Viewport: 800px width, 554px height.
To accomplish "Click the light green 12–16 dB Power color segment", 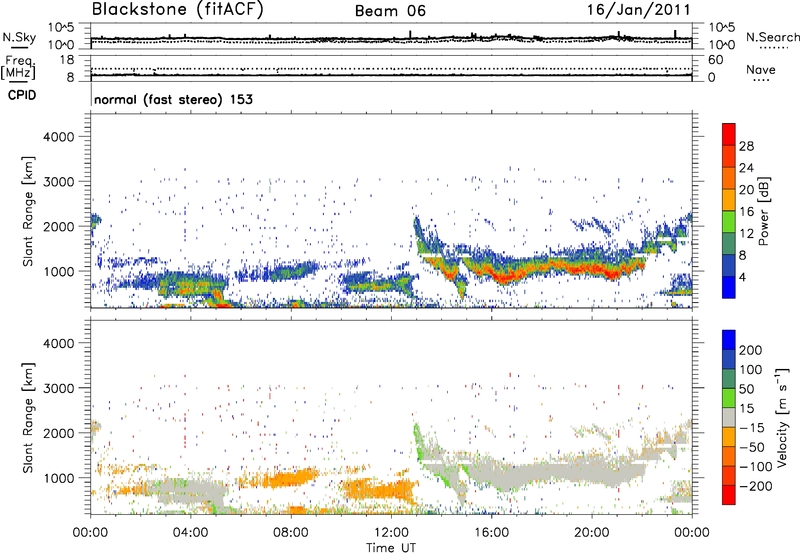I will [729, 222].
